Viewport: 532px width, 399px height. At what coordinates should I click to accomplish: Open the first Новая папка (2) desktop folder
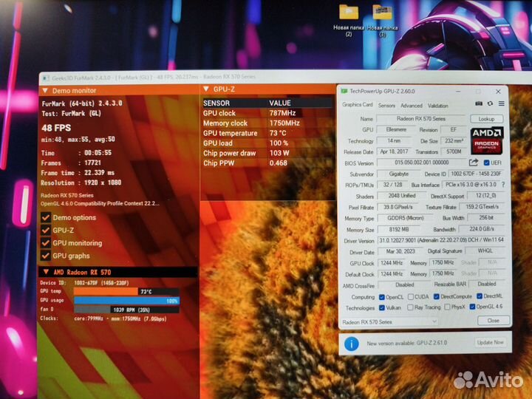tap(349, 21)
